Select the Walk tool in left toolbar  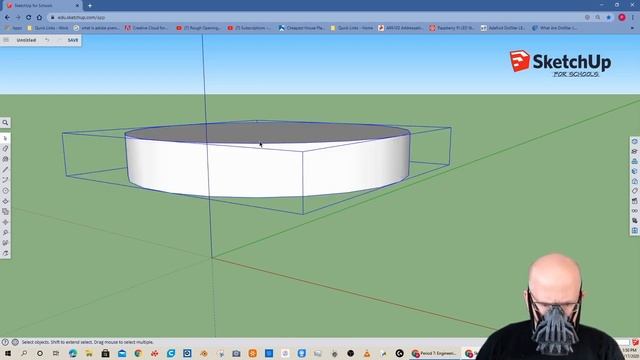coord(5,243)
